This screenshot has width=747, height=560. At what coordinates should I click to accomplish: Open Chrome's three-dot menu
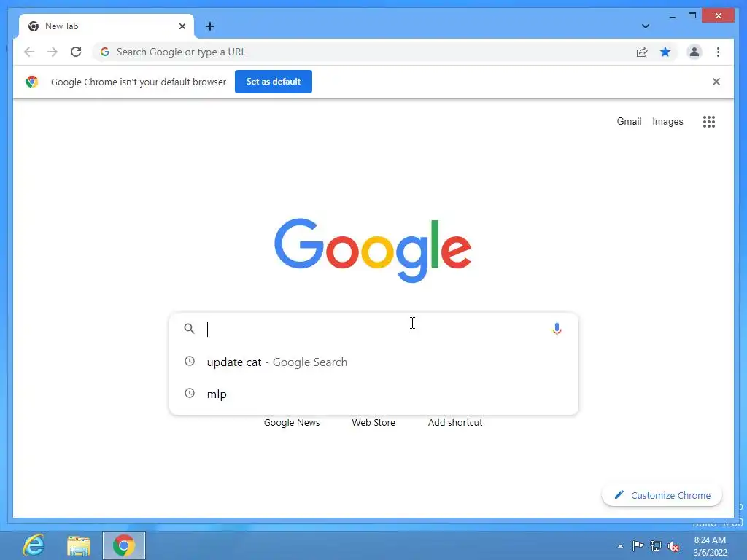718,52
